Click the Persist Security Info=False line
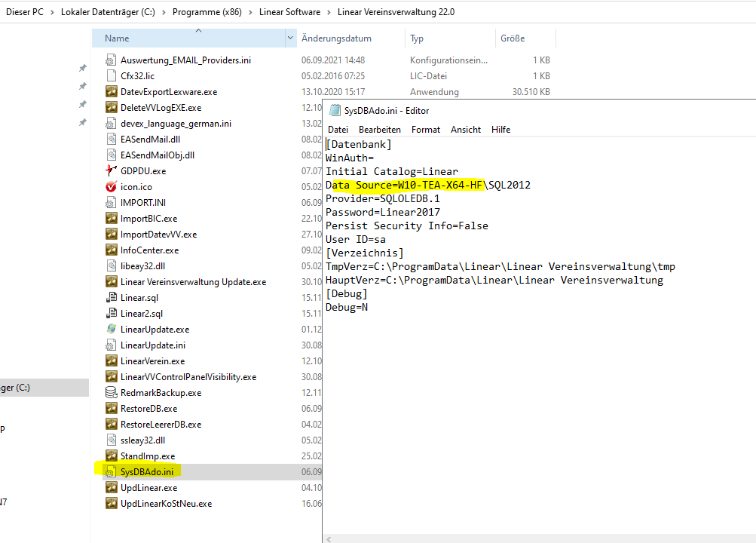 coord(407,225)
